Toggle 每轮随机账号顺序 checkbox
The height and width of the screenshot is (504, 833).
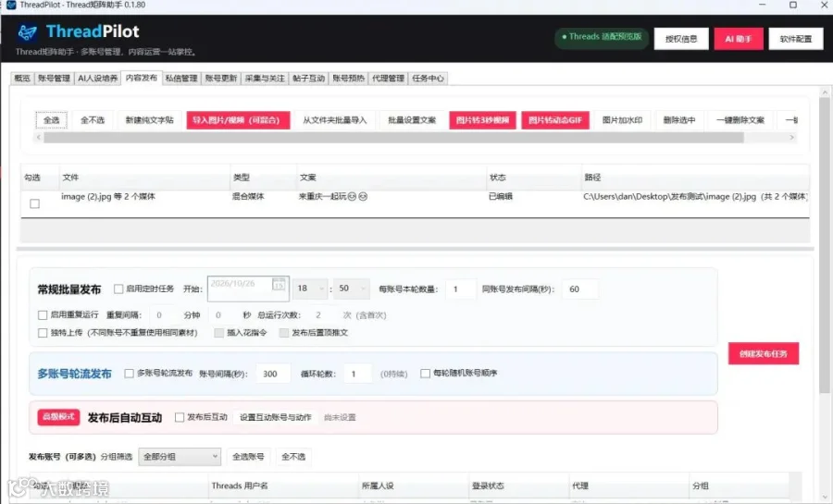(425, 374)
